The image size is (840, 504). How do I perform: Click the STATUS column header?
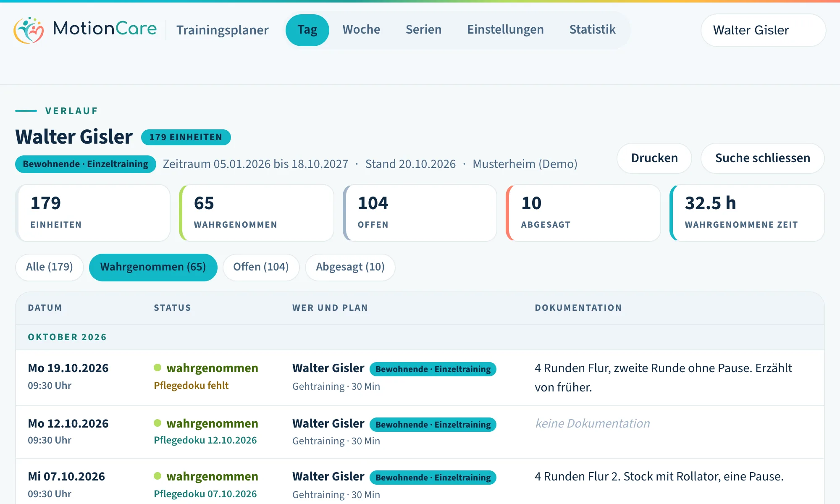pos(172,308)
